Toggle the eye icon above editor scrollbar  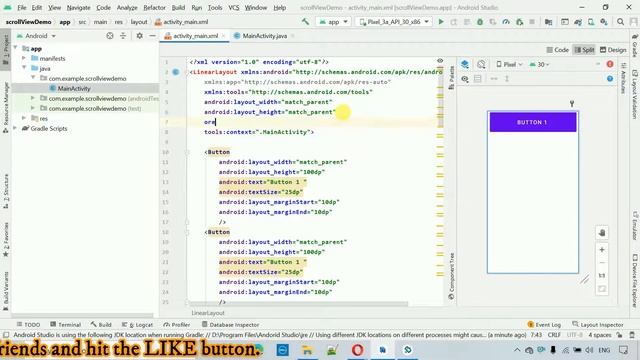pos(440,60)
